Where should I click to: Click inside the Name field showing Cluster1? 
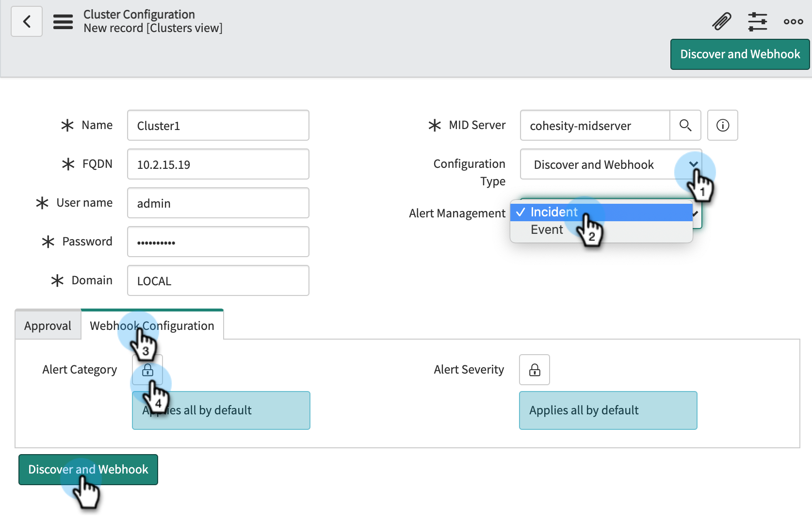(x=218, y=125)
